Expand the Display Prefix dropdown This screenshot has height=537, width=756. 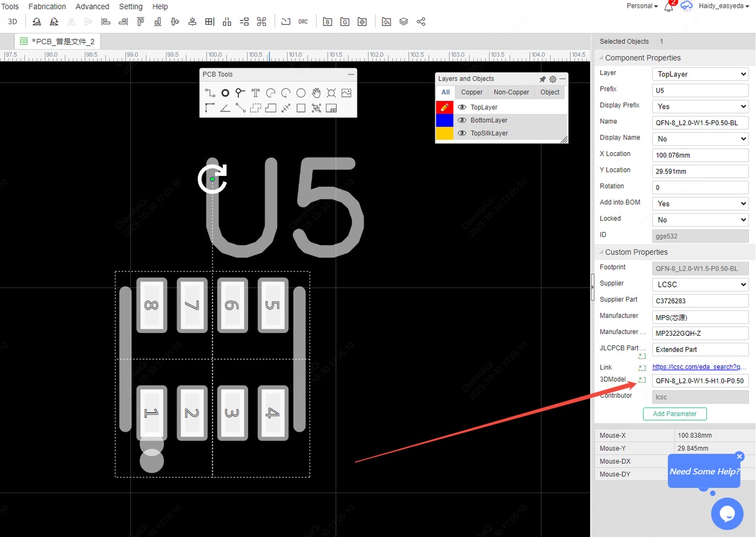tap(700, 107)
